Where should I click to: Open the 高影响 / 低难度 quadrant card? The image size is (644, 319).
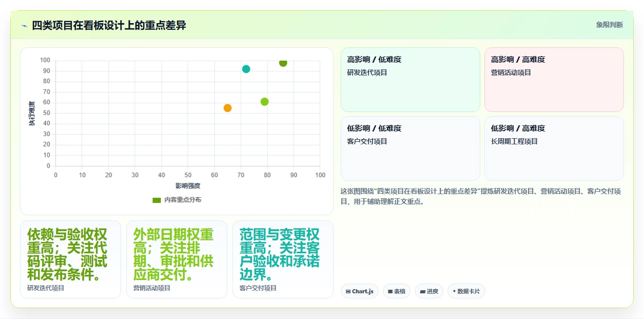411,80
